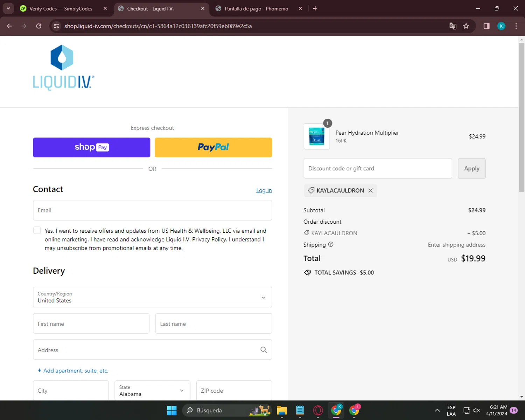Screen dimensions: 525x420
Task: Open Chrome three-dot menu
Action: coord(516,26)
